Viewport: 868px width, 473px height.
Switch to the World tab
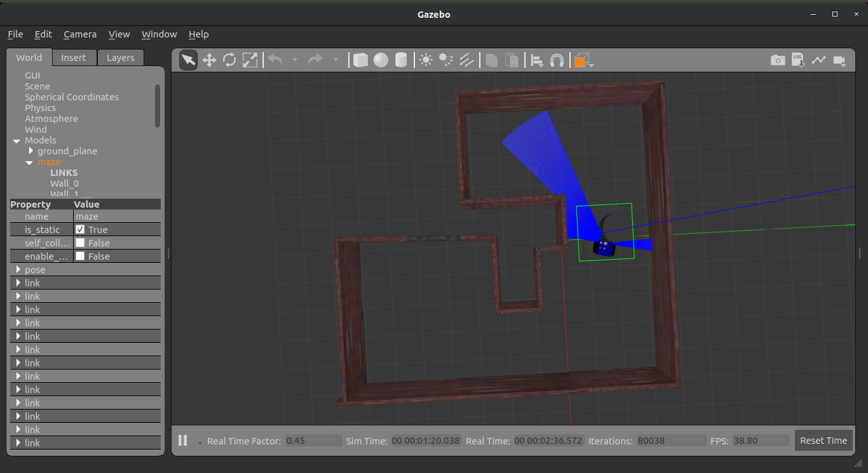(x=29, y=57)
